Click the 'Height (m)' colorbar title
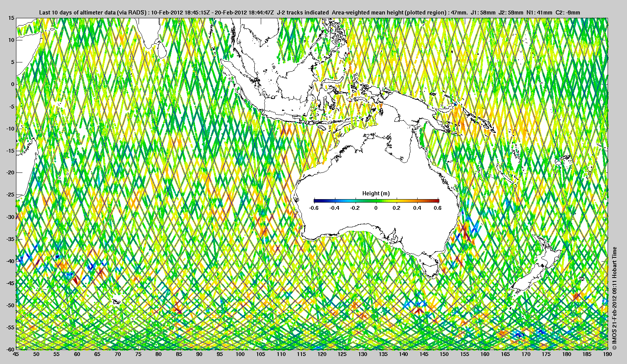The height and width of the screenshot is (364, 627). (376, 193)
